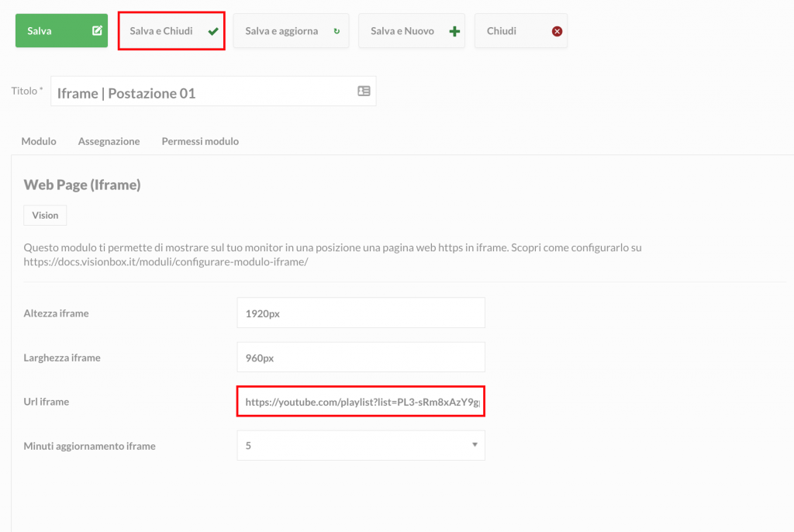Click the Altezza iframe label
The image size is (794, 532).
[x=56, y=313]
